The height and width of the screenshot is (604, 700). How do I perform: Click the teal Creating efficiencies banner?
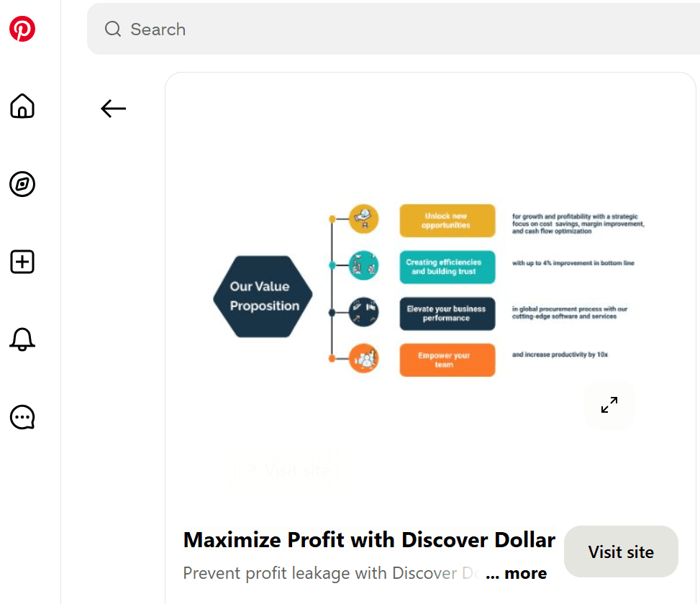click(x=447, y=267)
